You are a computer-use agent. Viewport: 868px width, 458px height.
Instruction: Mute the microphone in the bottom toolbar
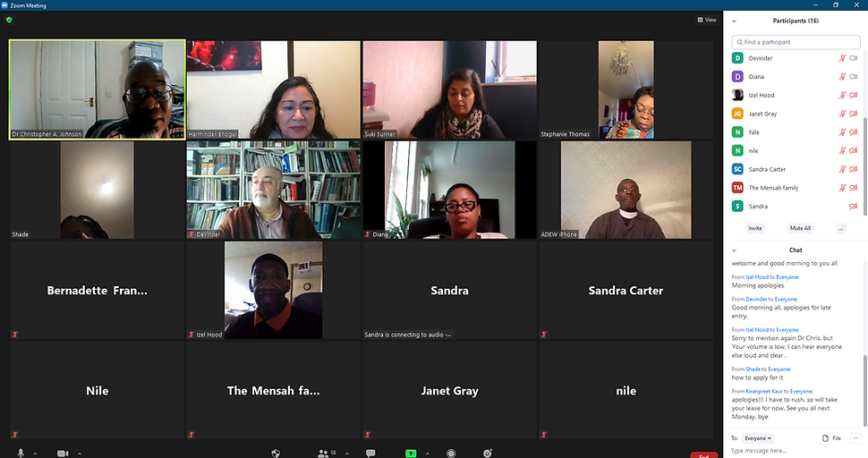(21, 453)
